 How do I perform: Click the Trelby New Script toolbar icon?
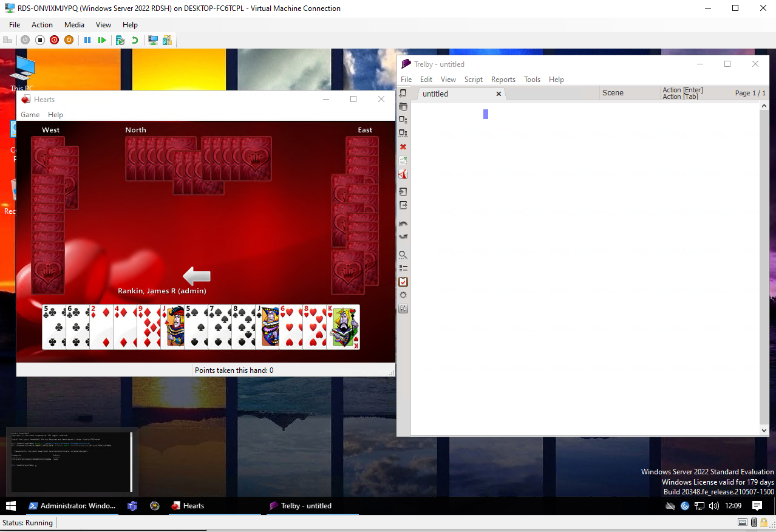[403, 94]
